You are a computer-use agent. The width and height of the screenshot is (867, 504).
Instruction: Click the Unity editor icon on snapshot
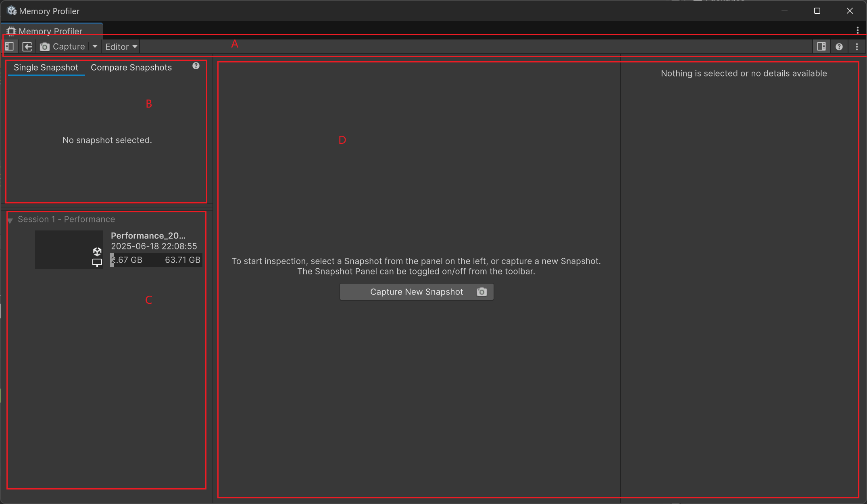[x=97, y=252]
